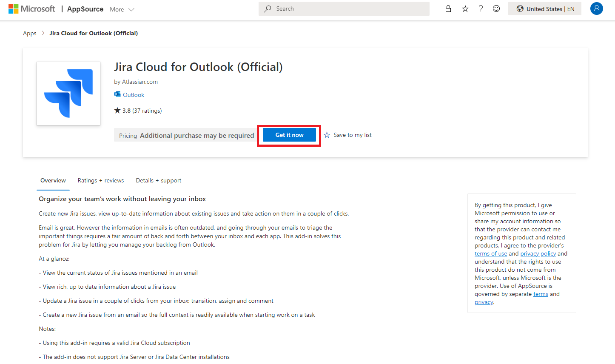Click the question mark help icon
The width and height of the screenshot is (615, 364).
[x=481, y=9]
